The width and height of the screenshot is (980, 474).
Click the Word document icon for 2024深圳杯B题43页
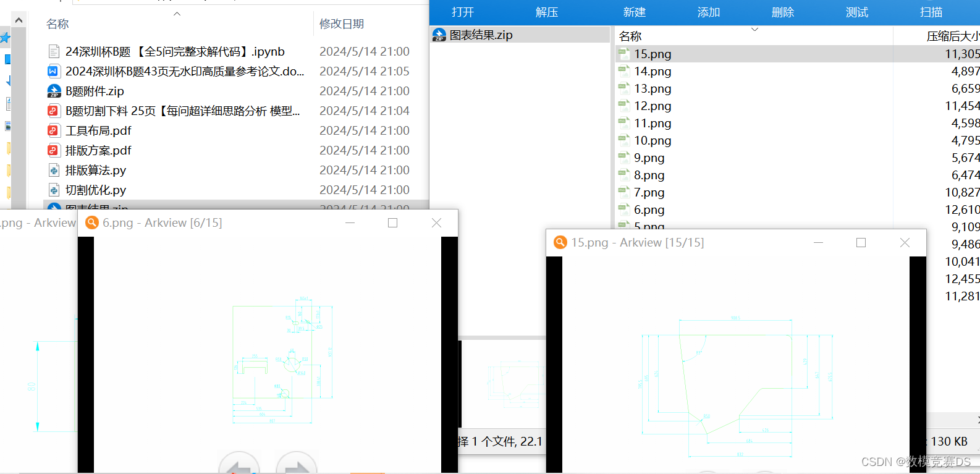(54, 71)
